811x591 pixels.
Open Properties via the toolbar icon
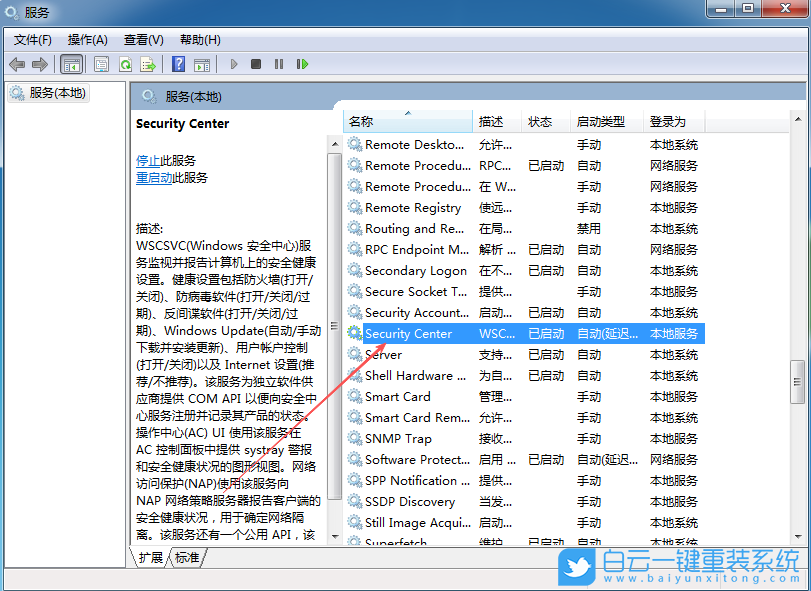[x=101, y=64]
